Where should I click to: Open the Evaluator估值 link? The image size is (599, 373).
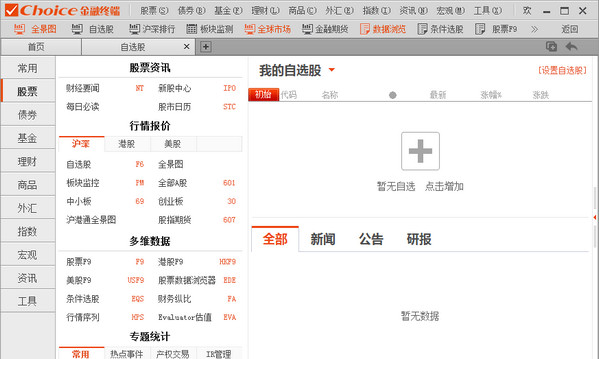pos(185,317)
